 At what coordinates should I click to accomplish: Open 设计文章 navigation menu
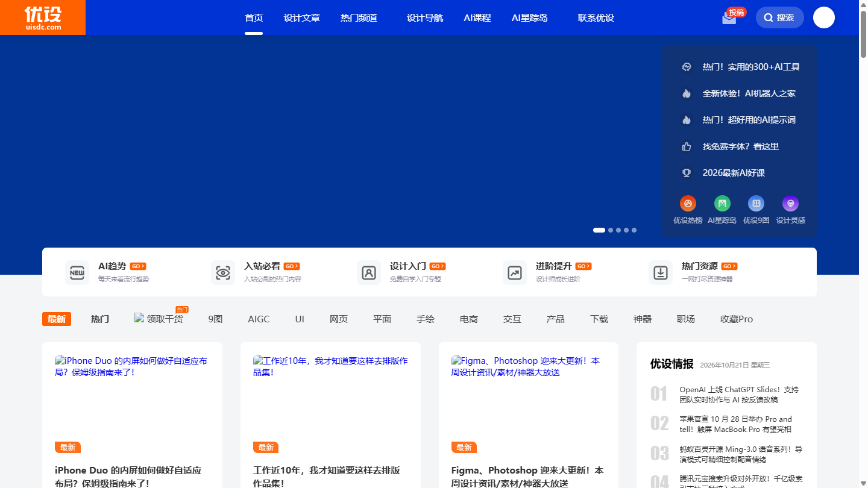click(x=302, y=17)
